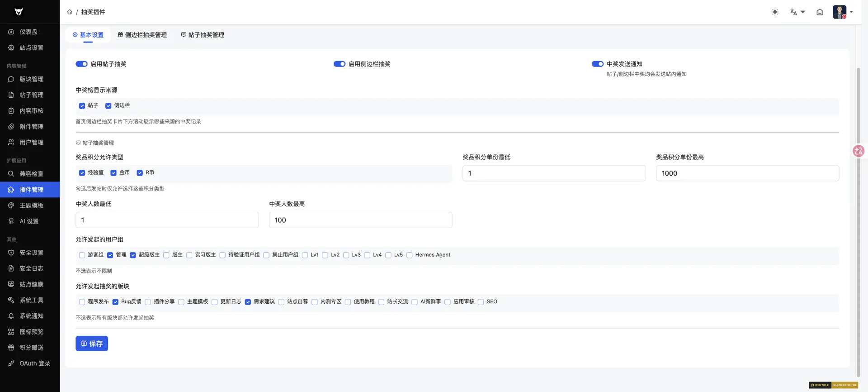Open 站点健康 in the sidebar
The width and height of the screenshot is (868, 392).
[x=30, y=284]
